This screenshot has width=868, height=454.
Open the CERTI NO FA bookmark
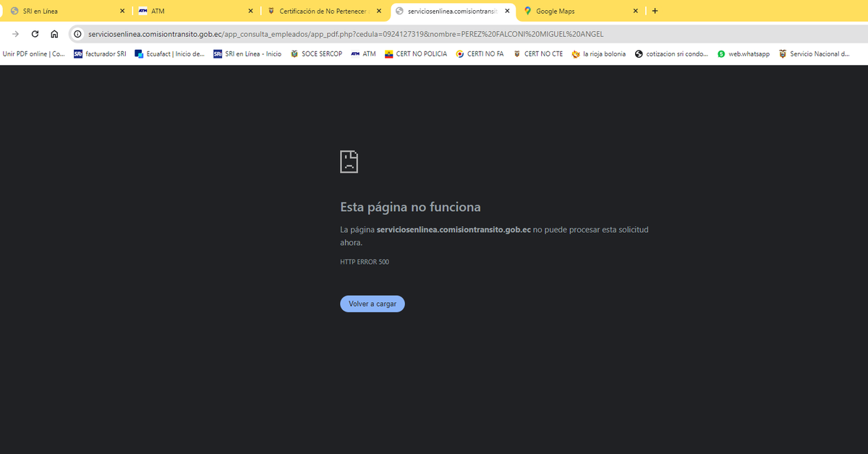(x=480, y=53)
